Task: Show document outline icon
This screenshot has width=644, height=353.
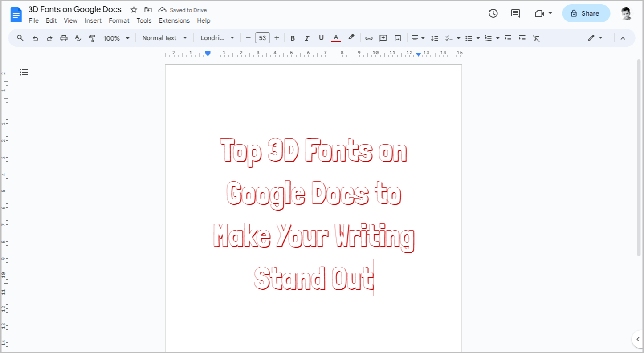Action: point(24,72)
